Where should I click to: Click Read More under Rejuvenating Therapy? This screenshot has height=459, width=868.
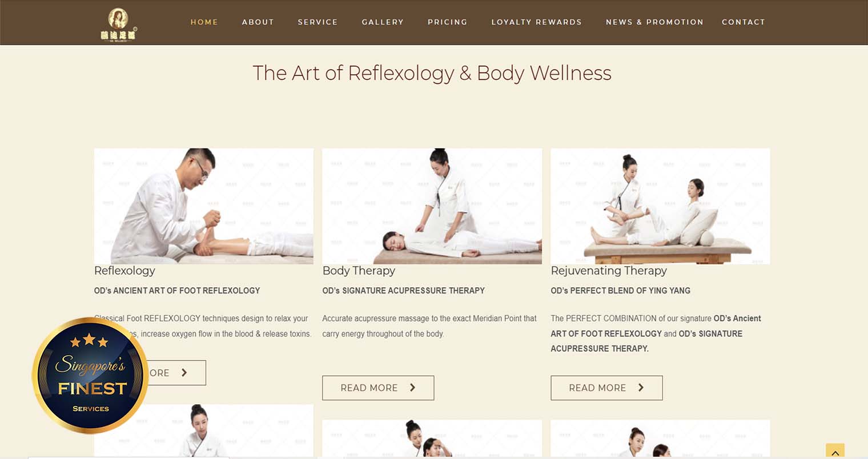(x=606, y=388)
